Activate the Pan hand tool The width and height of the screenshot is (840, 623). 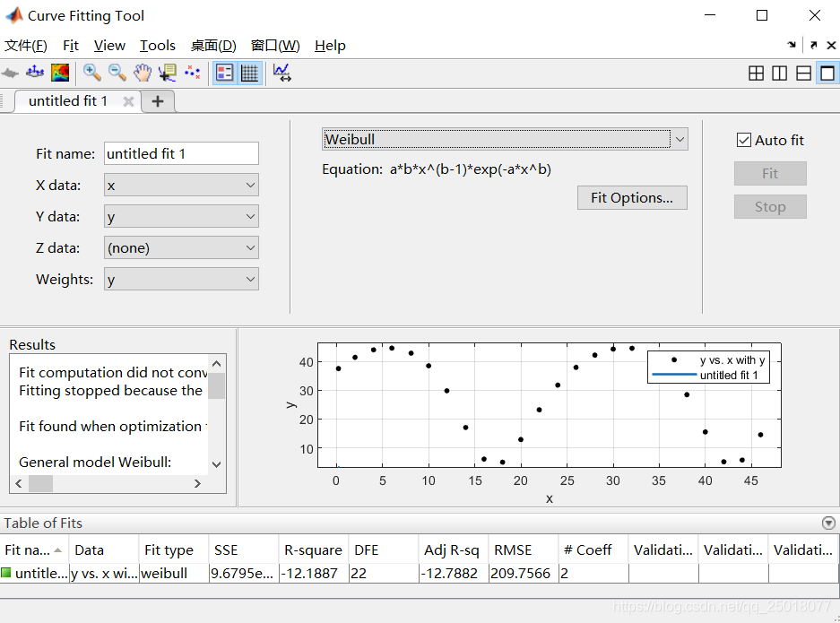coord(142,73)
